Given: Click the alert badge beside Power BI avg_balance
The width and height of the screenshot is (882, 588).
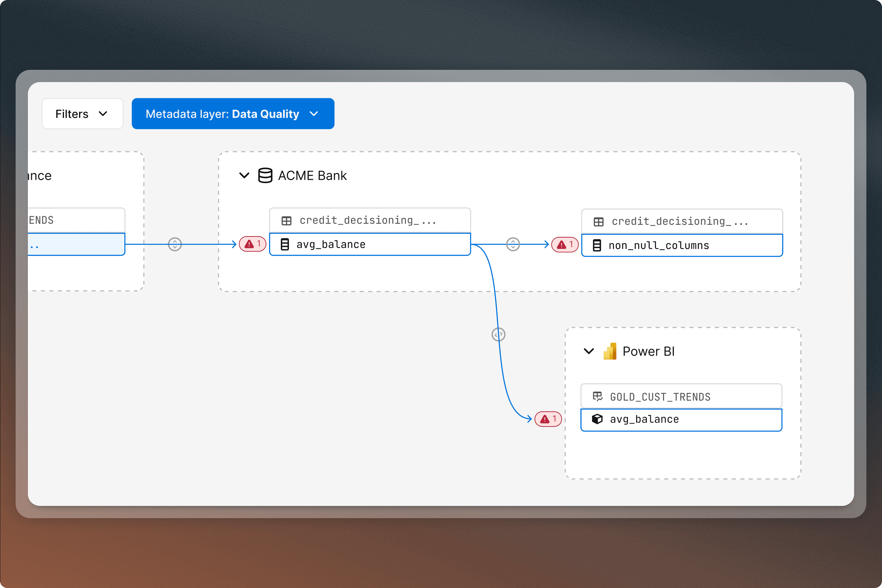Looking at the screenshot, I should (x=548, y=419).
